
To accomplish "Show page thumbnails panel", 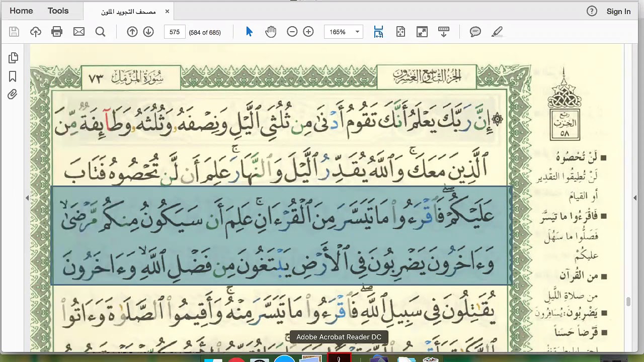I will [13, 58].
